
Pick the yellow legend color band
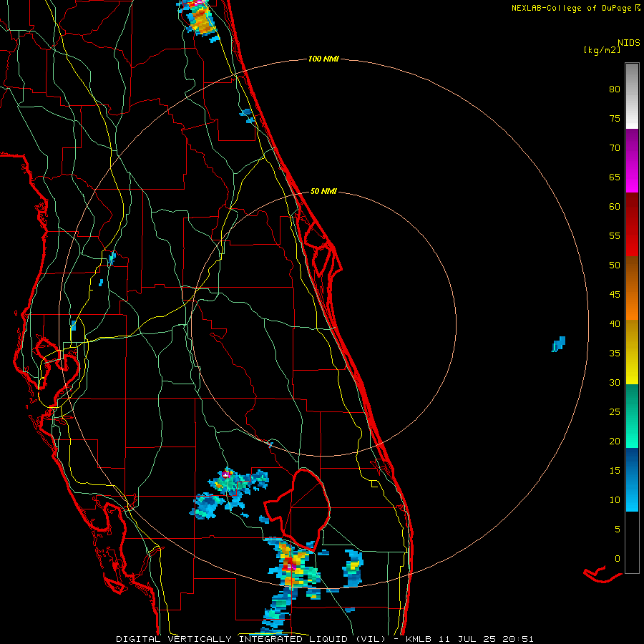[632, 352]
